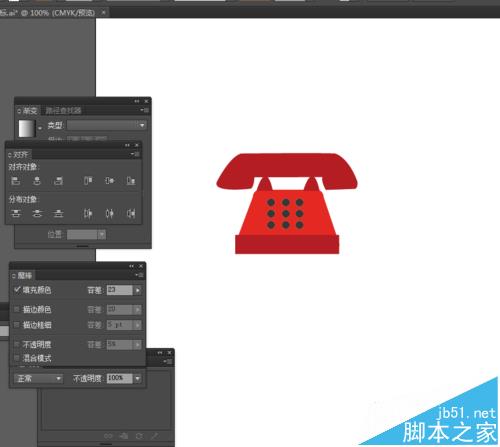Screen dimensions: 500x447
Task: Open the 不透明度 100% dropdown arrow
Action: [x=137, y=379]
